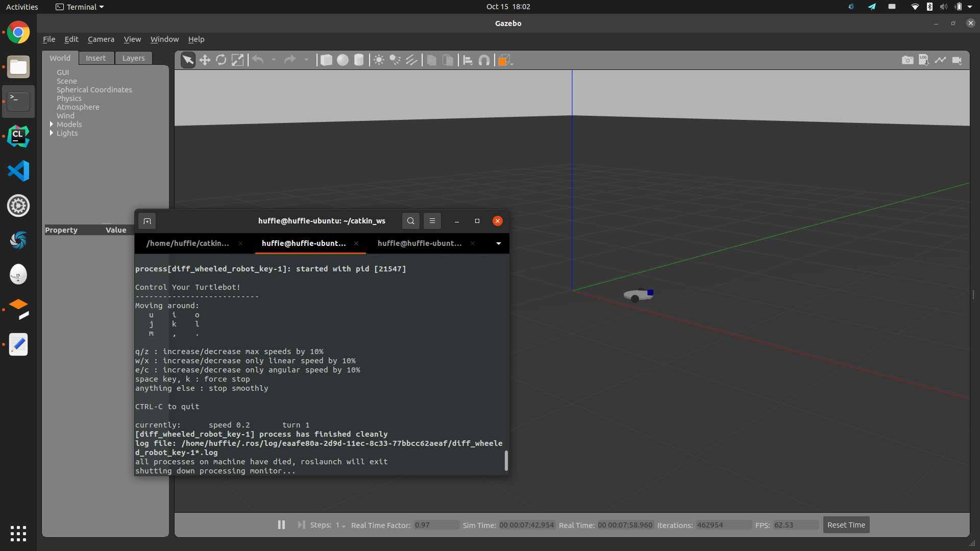Activate the translate mode tool

205,60
